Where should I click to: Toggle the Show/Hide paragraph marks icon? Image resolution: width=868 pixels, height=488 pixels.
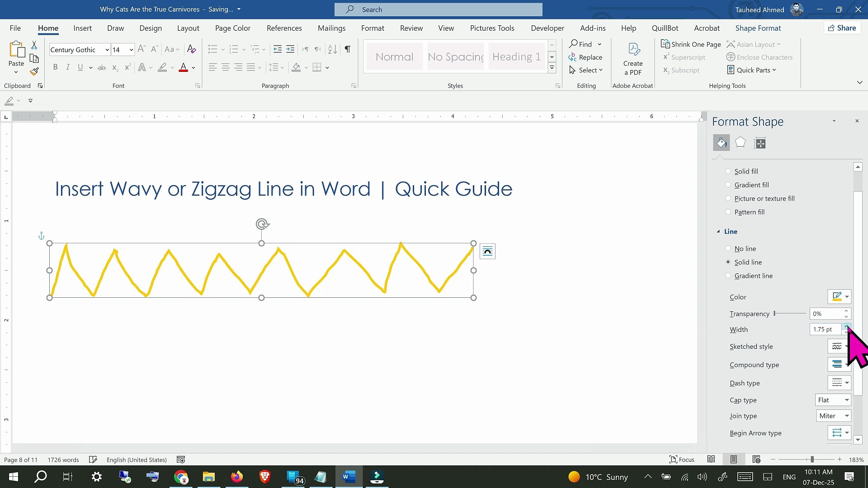click(x=347, y=49)
